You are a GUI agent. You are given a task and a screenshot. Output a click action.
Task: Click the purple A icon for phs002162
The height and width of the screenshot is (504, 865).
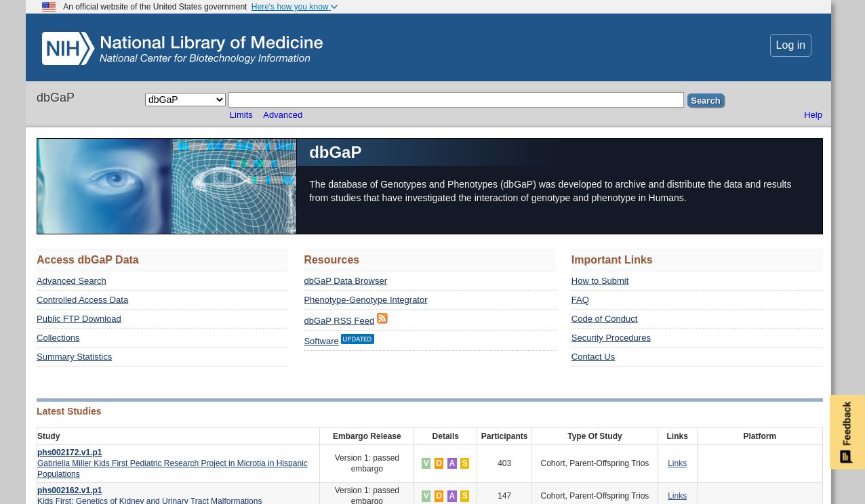click(451, 496)
